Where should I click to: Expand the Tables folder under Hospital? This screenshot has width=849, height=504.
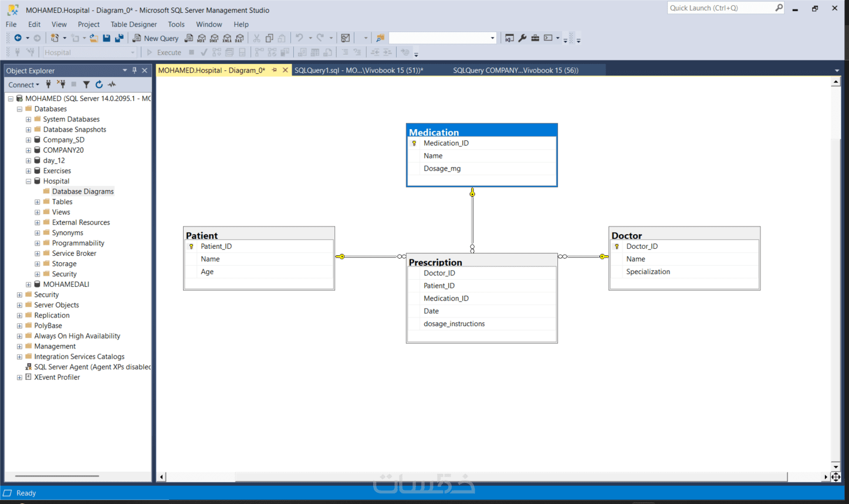(38, 202)
